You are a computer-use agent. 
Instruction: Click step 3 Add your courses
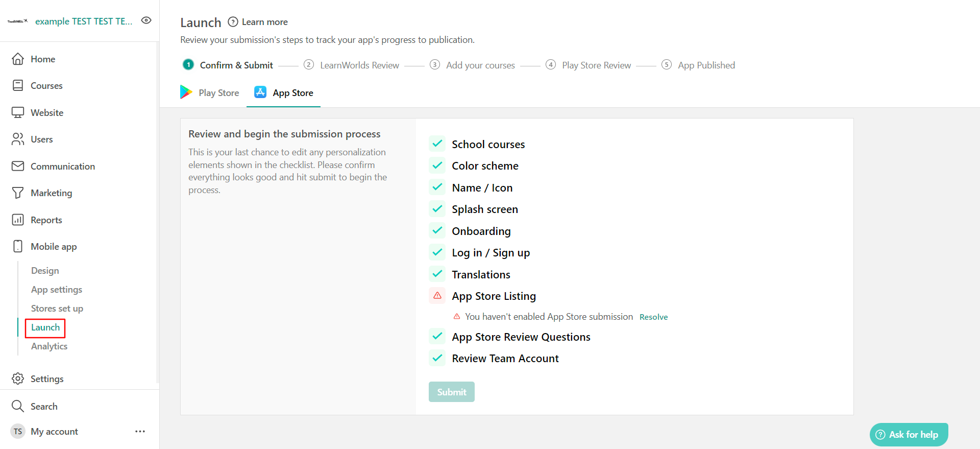pos(473,65)
